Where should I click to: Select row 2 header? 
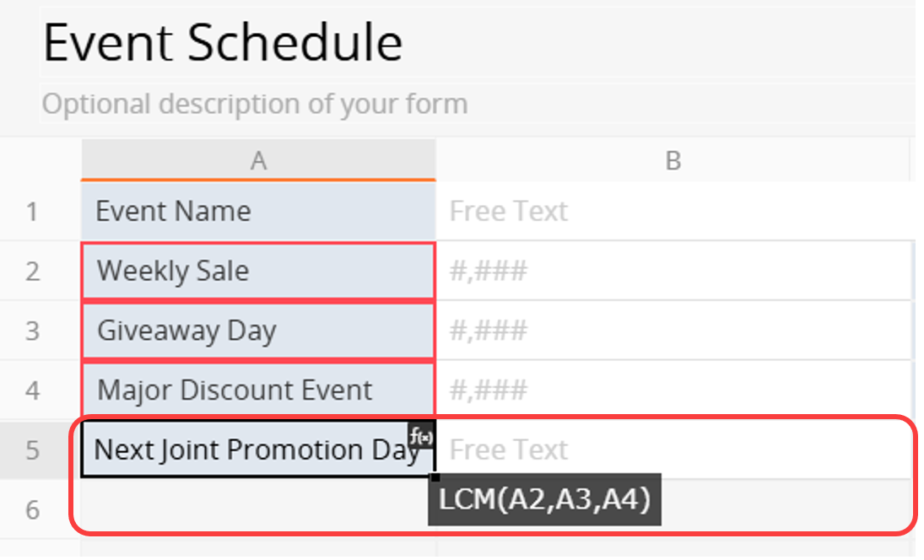point(32,271)
